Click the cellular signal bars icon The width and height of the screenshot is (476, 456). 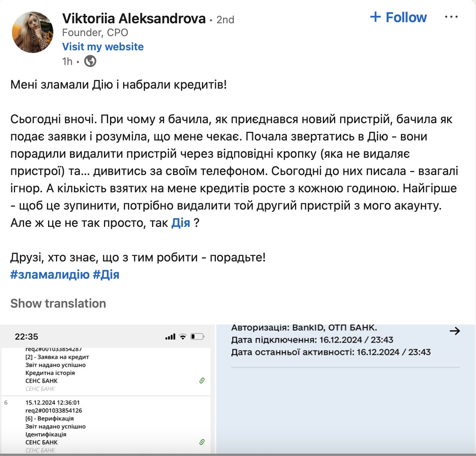pos(170,337)
